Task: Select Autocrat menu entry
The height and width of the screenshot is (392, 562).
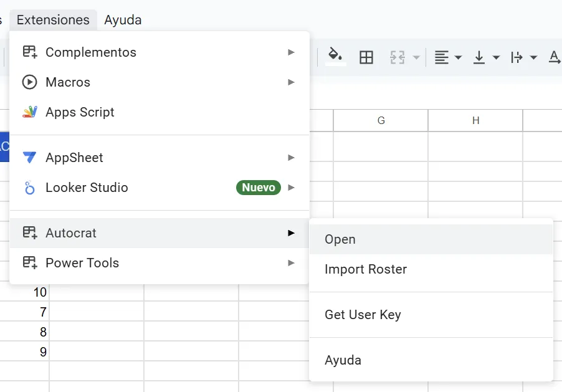Action: point(160,233)
